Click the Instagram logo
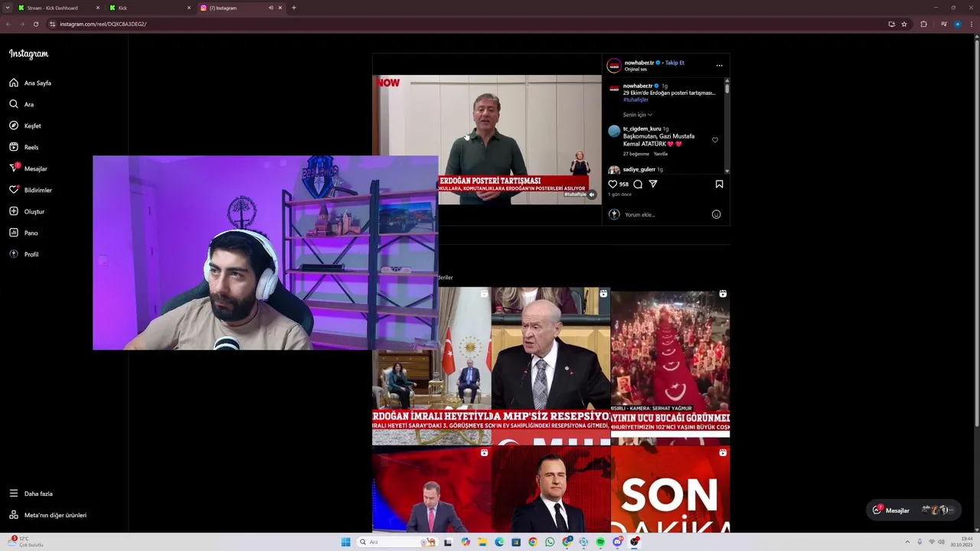Screen dimensions: 980x551 28,54
